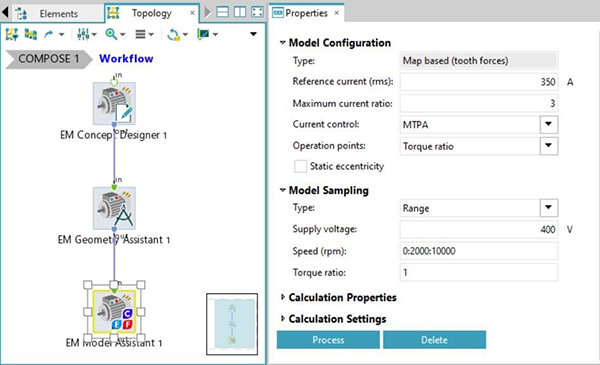This screenshot has height=365, width=600.
Task: Select the EM Concept Designer 1 node
Action: click(114, 103)
